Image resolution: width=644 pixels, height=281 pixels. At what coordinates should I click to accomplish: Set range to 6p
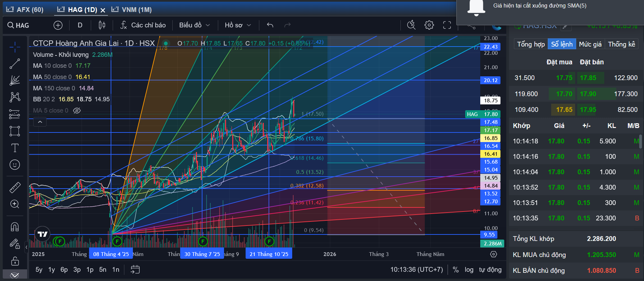coord(64,270)
